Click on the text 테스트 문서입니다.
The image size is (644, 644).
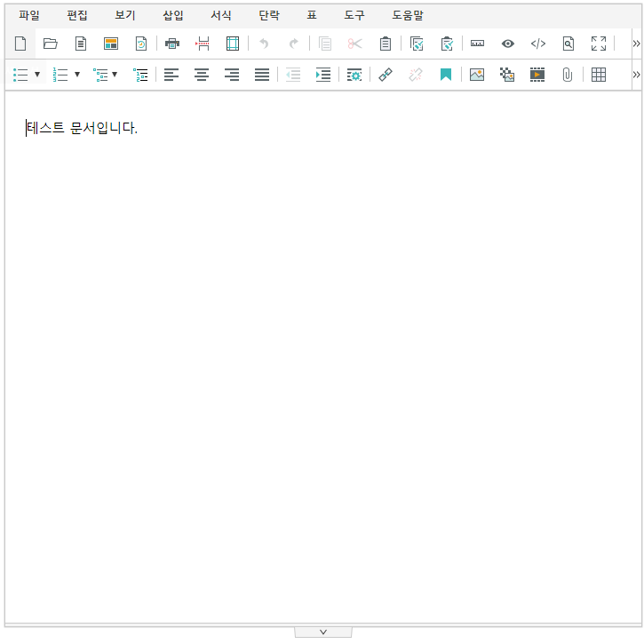pos(82,129)
